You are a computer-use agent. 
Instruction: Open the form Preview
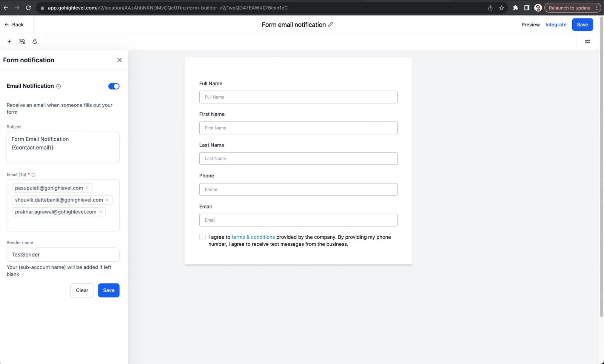point(530,25)
